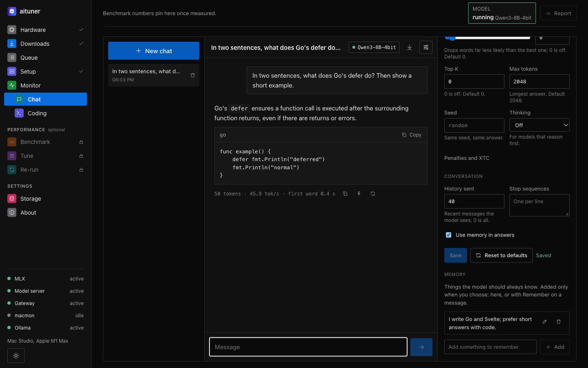
Task: Click the Model server status row
Action: click(45, 291)
